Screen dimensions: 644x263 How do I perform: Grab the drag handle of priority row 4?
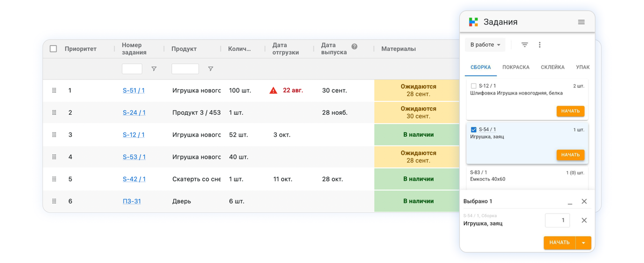[x=54, y=157]
